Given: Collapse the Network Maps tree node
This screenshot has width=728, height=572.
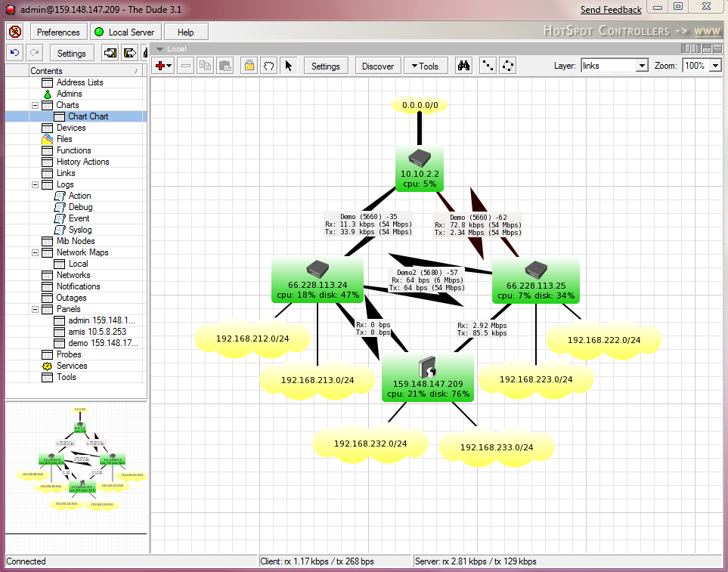Looking at the screenshot, I should (36, 252).
